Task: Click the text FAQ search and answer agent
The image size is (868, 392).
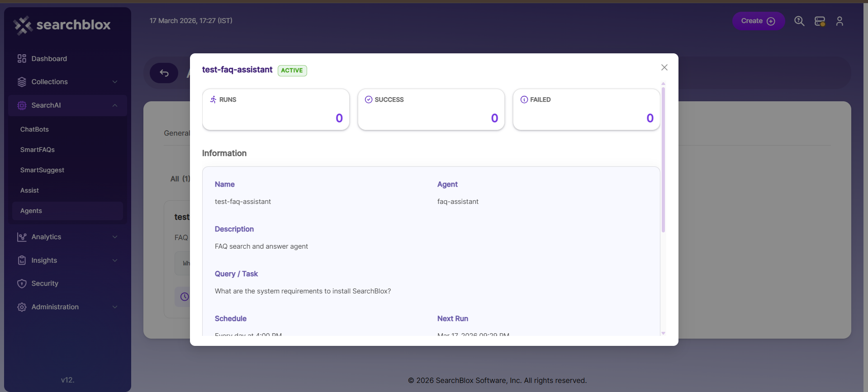Action: (x=261, y=246)
